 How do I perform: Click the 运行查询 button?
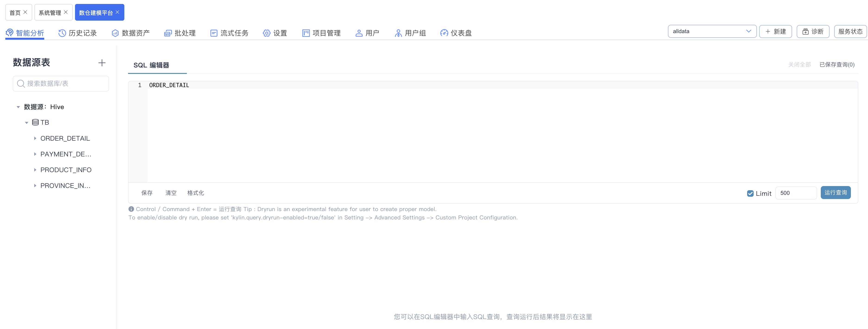coord(835,193)
